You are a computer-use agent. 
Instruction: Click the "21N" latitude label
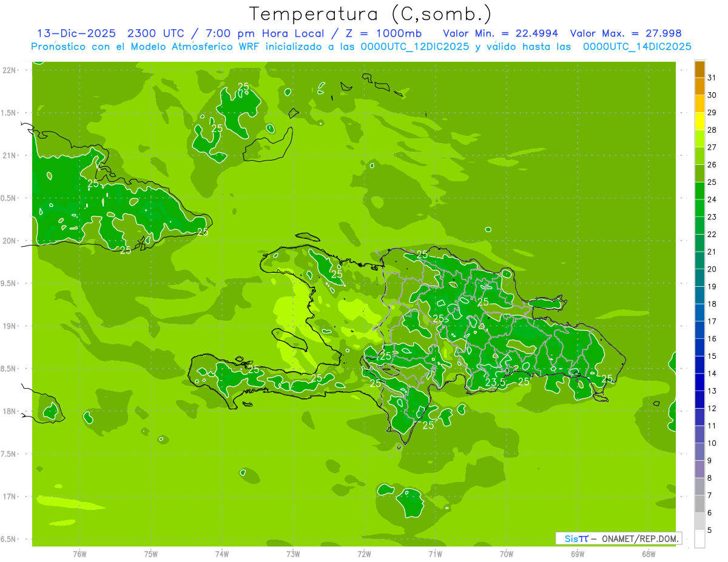coord(10,156)
